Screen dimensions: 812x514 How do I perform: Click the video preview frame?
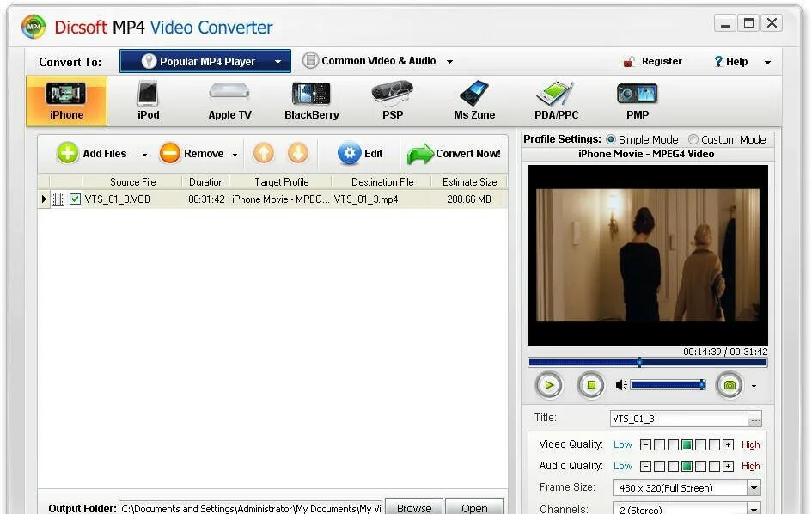[647, 255]
